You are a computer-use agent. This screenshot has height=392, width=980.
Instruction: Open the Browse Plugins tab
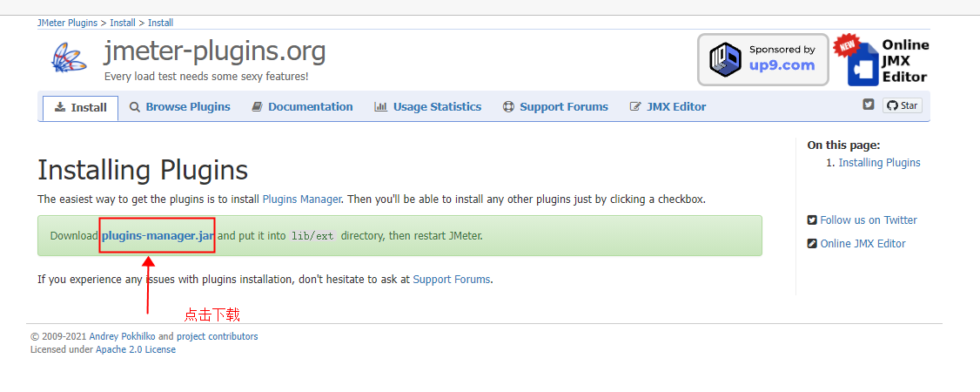pyautogui.click(x=180, y=107)
